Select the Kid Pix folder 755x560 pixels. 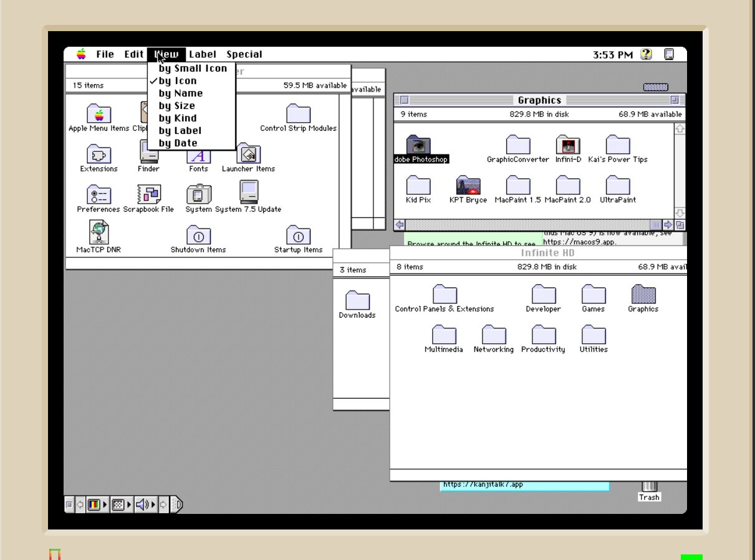(x=418, y=185)
